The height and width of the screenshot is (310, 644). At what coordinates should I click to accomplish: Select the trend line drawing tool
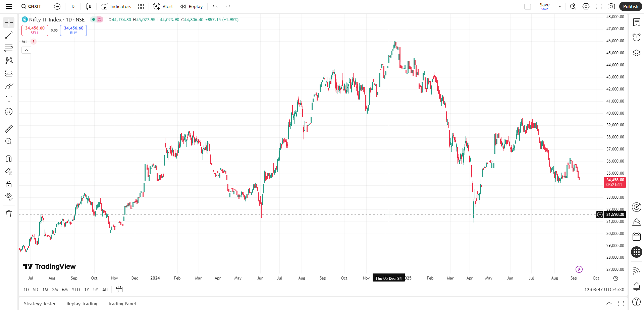click(9, 35)
